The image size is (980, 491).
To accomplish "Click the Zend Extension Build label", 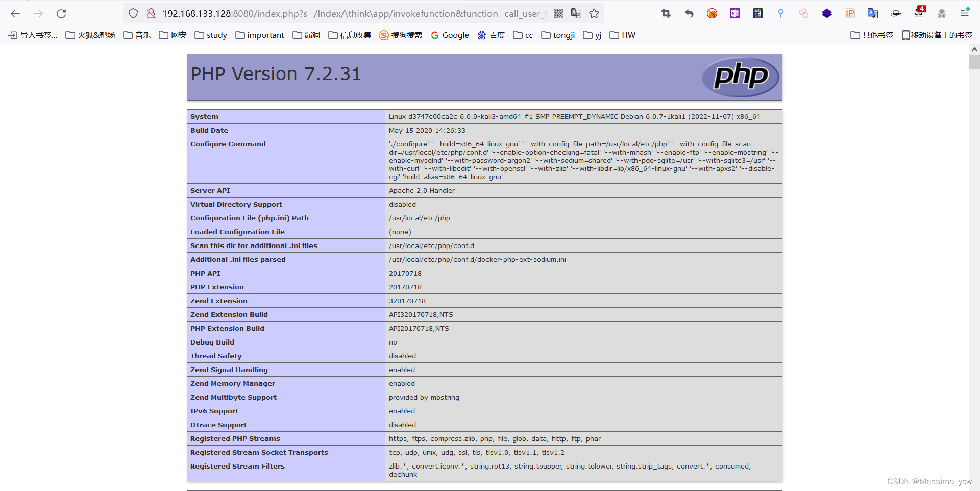I will tap(229, 315).
